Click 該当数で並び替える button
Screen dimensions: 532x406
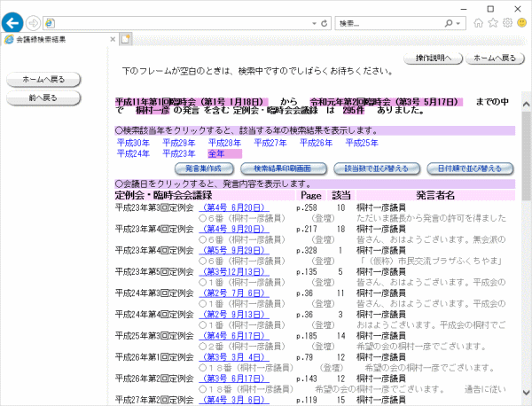tap(377, 168)
